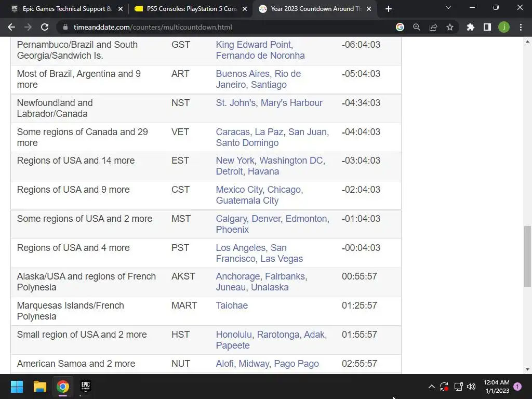Open the volume speaker icon
The width and height of the screenshot is (532, 399).
[x=471, y=387]
